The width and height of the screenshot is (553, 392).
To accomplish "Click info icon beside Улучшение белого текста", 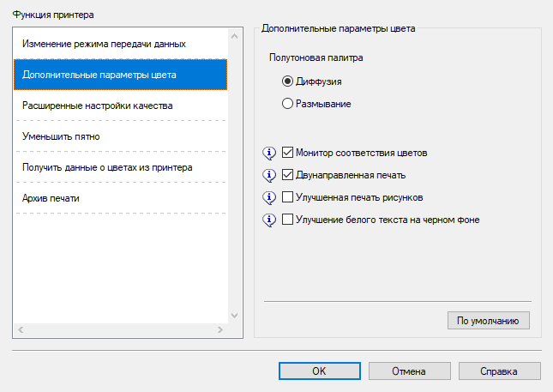I will [x=269, y=220].
